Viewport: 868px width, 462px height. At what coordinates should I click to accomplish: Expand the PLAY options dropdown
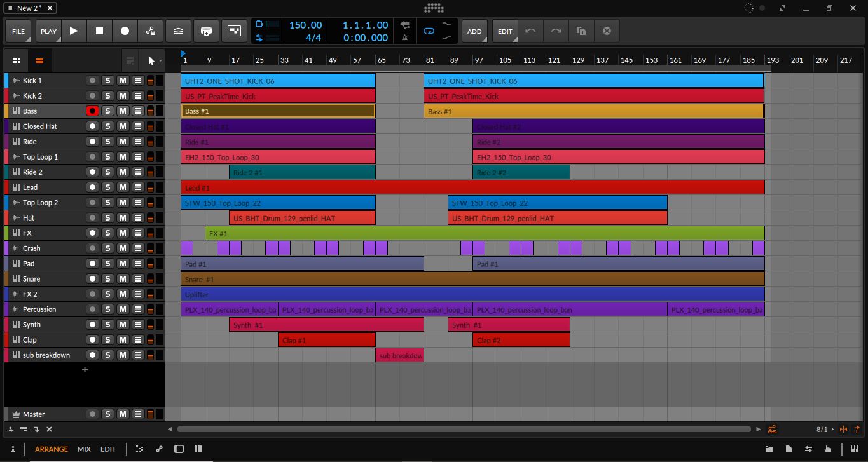click(x=48, y=31)
